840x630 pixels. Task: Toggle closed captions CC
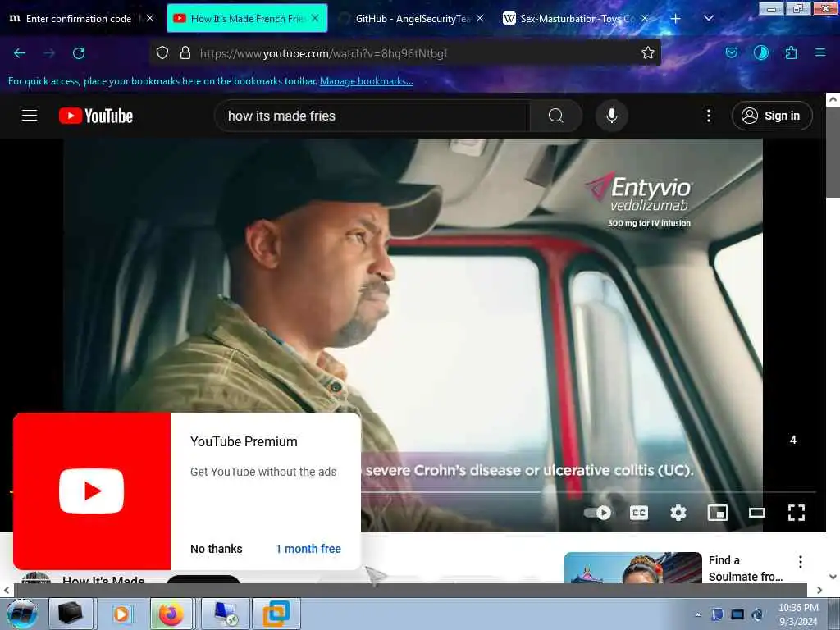click(638, 513)
